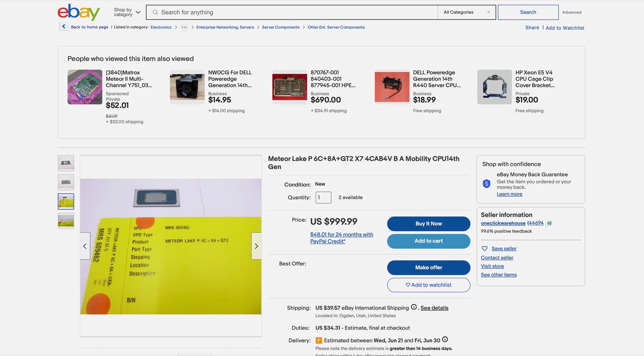
Task: Click the seller feedback star icon
Action: (x=548, y=223)
